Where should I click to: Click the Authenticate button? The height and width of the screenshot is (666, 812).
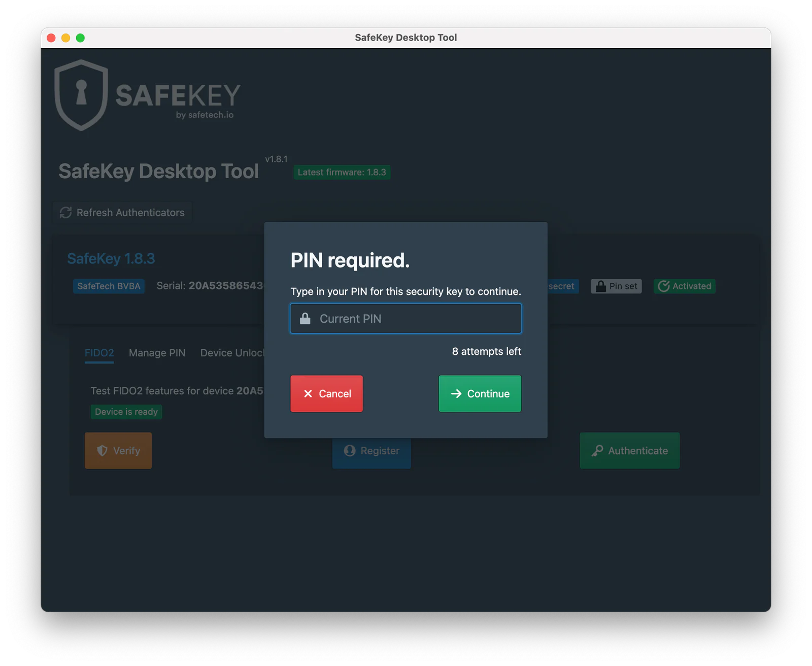pyautogui.click(x=630, y=450)
